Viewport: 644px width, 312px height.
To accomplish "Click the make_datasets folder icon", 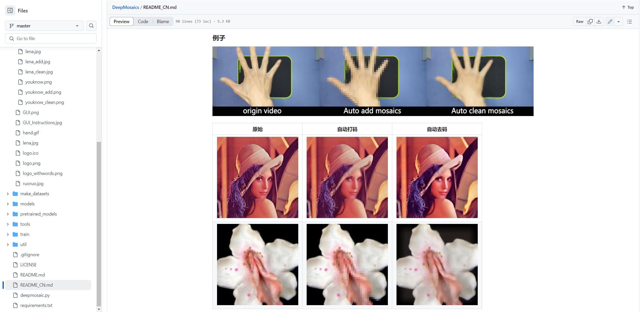I will (x=15, y=194).
